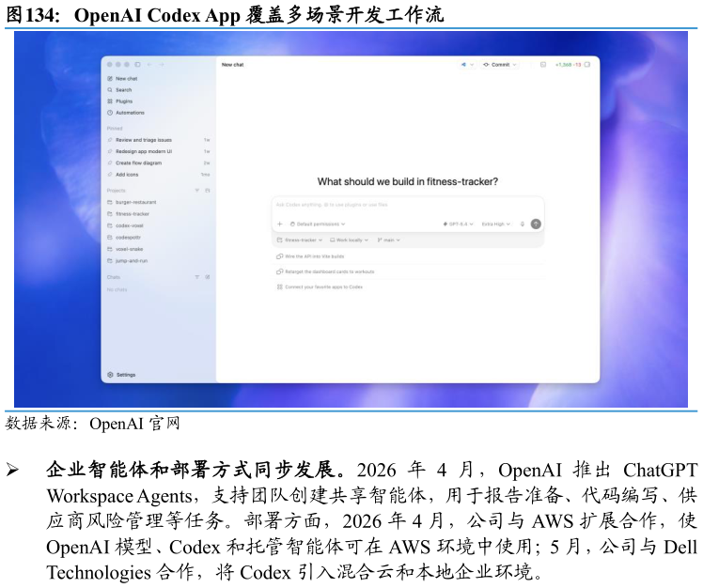Toggle the sidebar panel icon beside the window controls
The width and height of the screenshot is (703, 588).
tap(137, 65)
